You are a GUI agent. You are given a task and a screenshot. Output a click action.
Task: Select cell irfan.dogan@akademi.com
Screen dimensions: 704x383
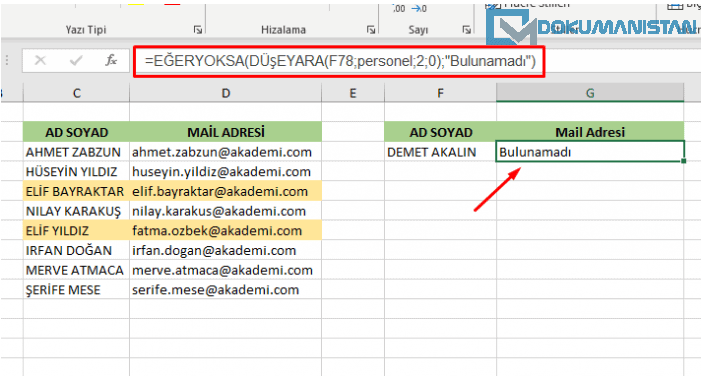[x=225, y=250]
